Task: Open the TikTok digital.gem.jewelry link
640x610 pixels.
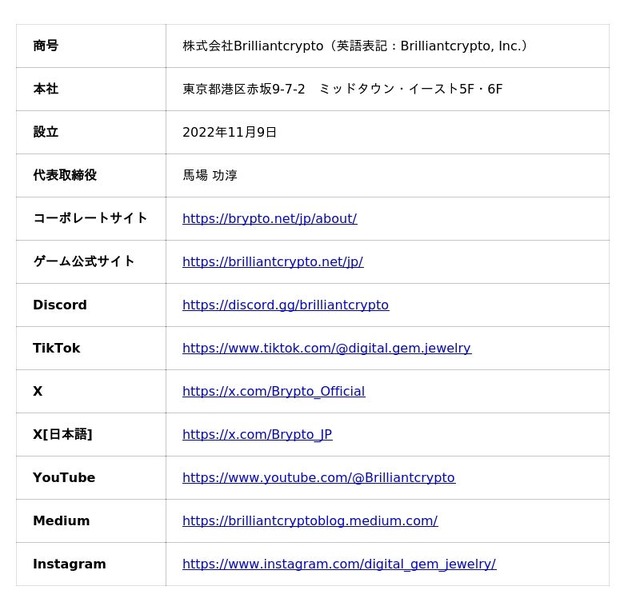Action: click(x=326, y=348)
